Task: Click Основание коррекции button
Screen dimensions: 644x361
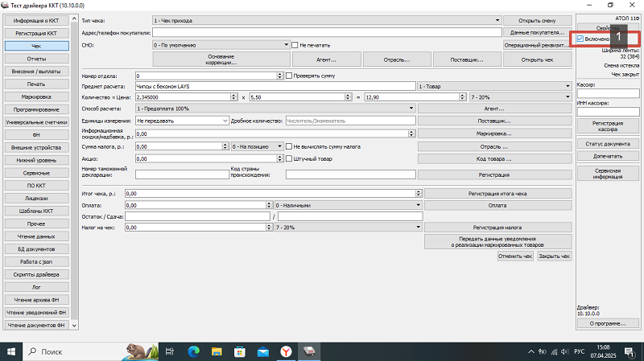Action: (221, 59)
